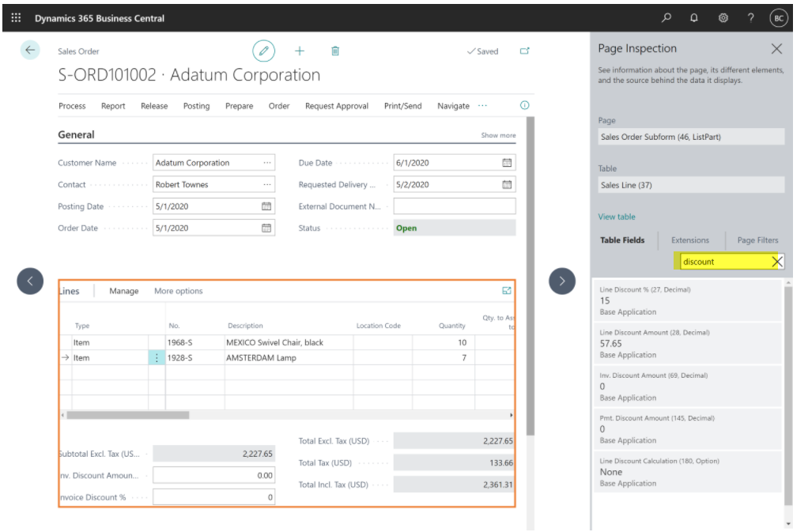This screenshot has width=808, height=532.
Task: Open page in new window icon
Action: (525, 51)
